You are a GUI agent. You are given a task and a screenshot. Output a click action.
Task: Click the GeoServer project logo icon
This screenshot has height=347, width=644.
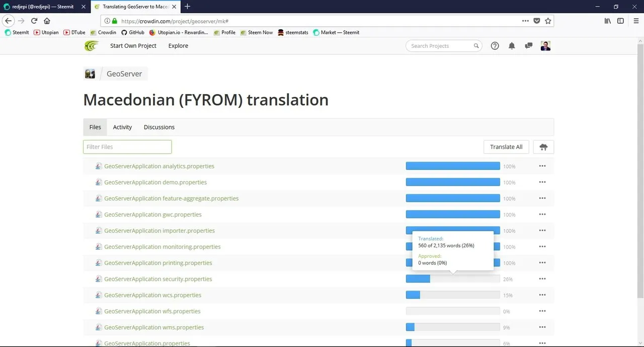90,74
